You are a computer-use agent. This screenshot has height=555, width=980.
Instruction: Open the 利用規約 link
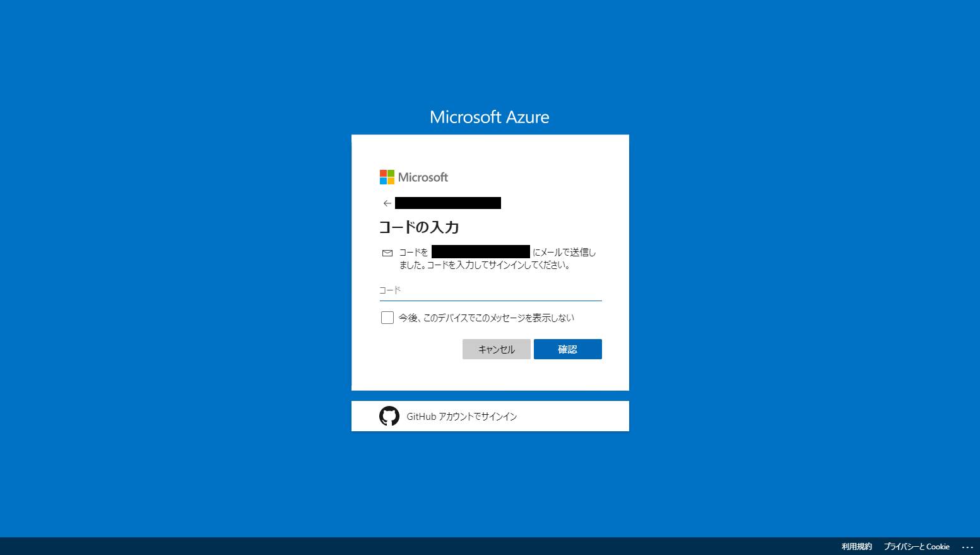pos(856,547)
